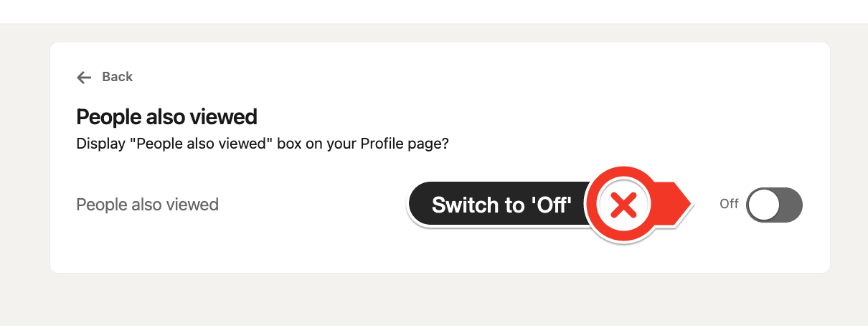Turn on the People also viewed toggle
The image size is (868, 326).
click(774, 205)
